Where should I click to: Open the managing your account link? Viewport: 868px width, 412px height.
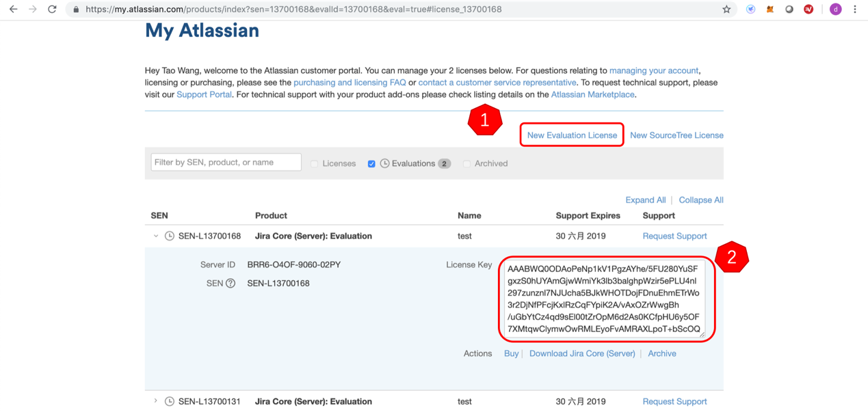tap(654, 70)
